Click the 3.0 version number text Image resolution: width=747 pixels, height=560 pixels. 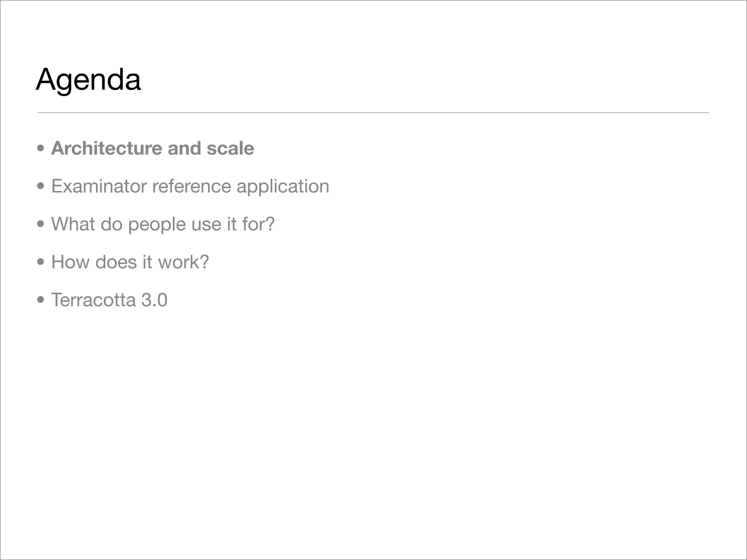click(154, 300)
